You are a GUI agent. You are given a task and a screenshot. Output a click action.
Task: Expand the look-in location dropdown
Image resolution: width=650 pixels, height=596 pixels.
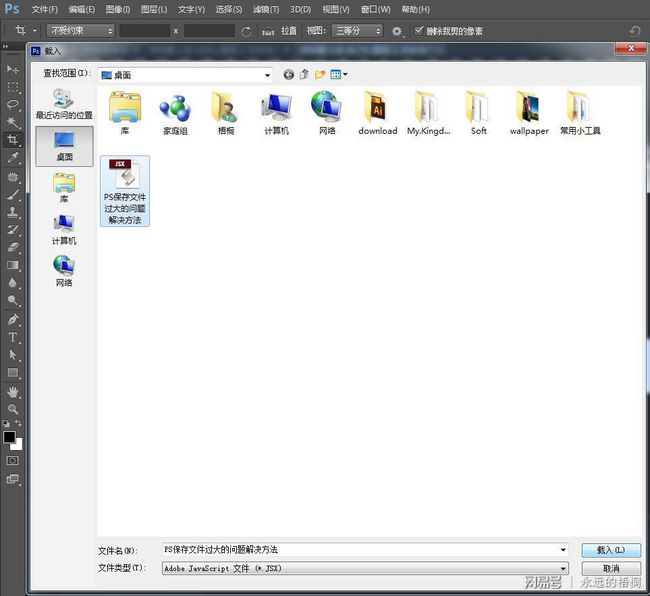pyautogui.click(x=267, y=75)
